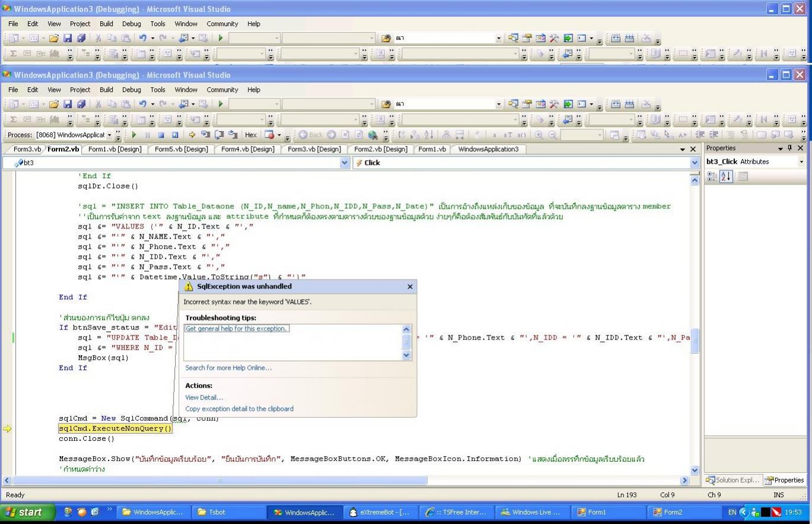Click Step Into icon in debug toolbar
Viewport: 812px width, 524px height.
pyautogui.click(x=206, y=135)
